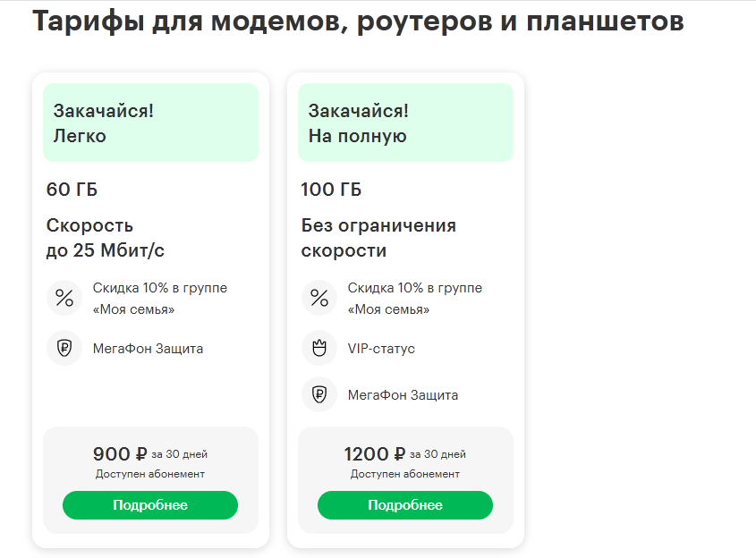Screen dimensions: 756x558
Task: Click the 60 ГБ data amount text
Action: (72, 190)
